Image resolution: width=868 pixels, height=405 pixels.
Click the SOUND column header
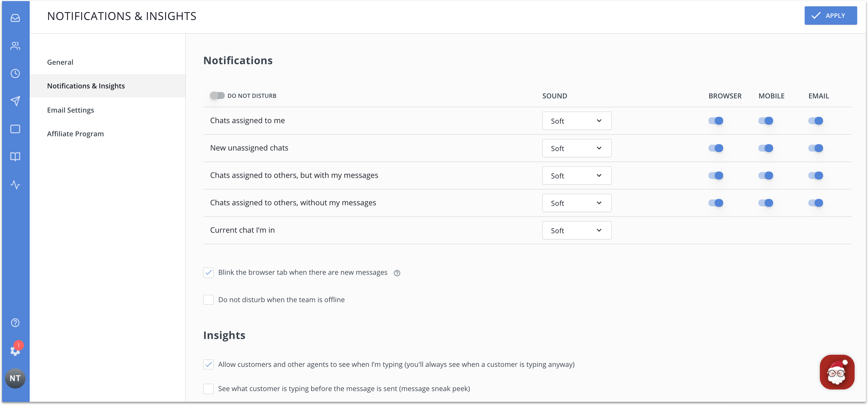[554, 96]
